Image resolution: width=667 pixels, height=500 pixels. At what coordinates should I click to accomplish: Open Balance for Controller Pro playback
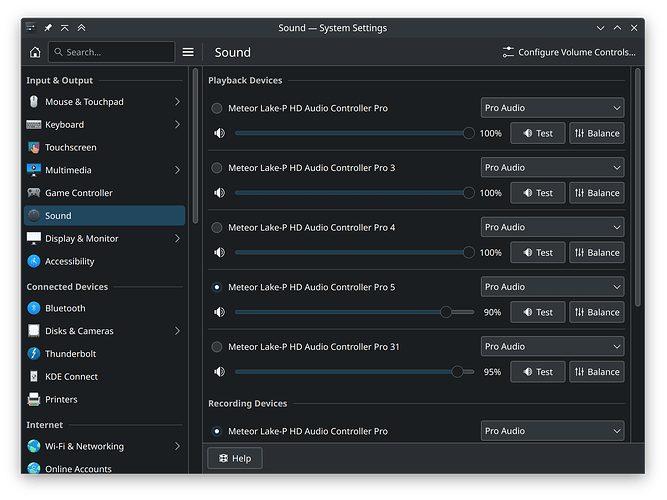597,133
